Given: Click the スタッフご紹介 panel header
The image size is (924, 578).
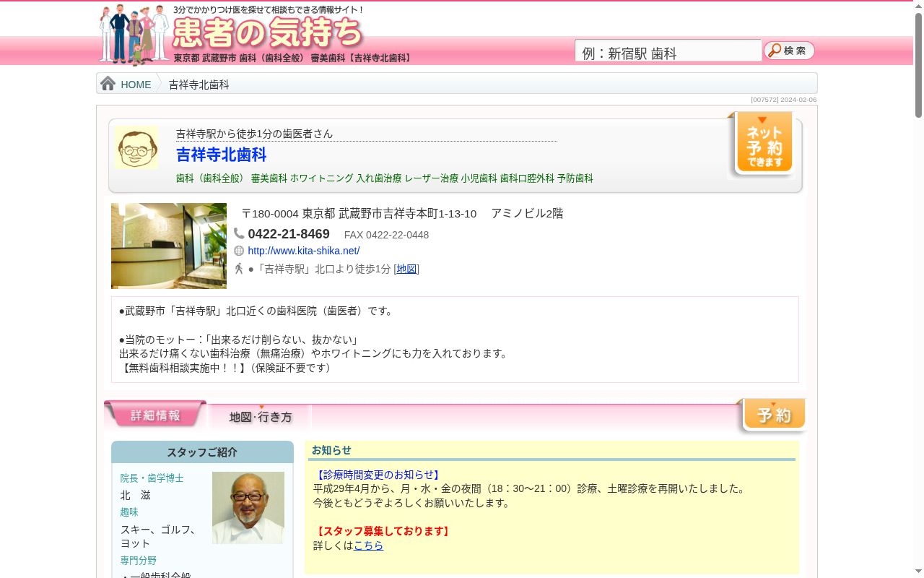Looking at the screenshot, I should point(202,452).
